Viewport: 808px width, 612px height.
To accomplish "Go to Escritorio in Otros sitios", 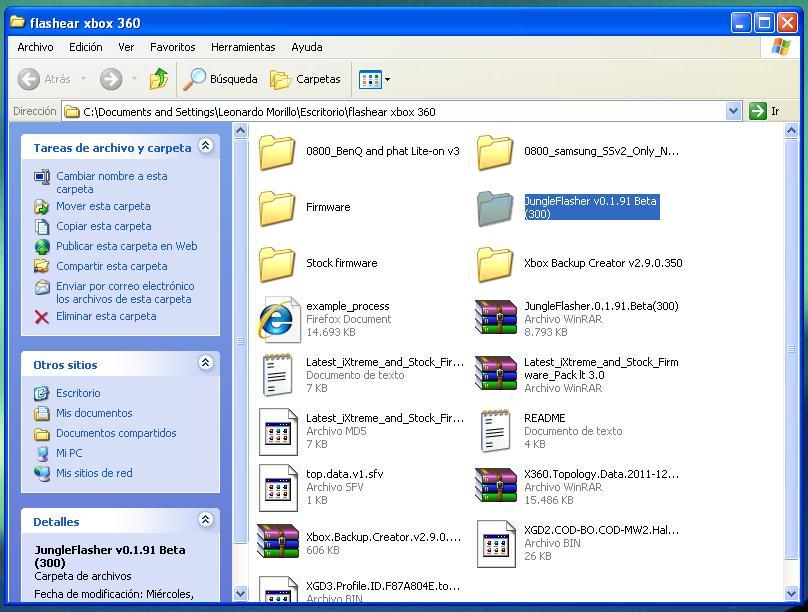I will tap(78, 393).
